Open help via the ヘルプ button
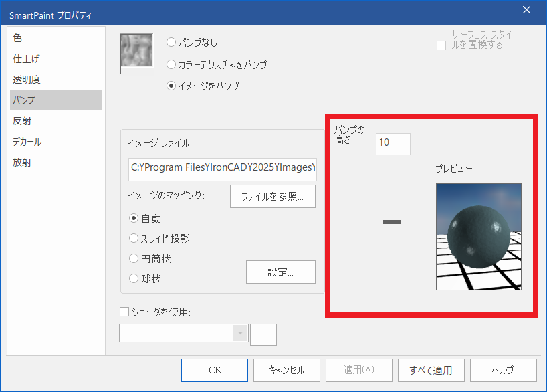547x392 pixels. [x=503, y=370]
